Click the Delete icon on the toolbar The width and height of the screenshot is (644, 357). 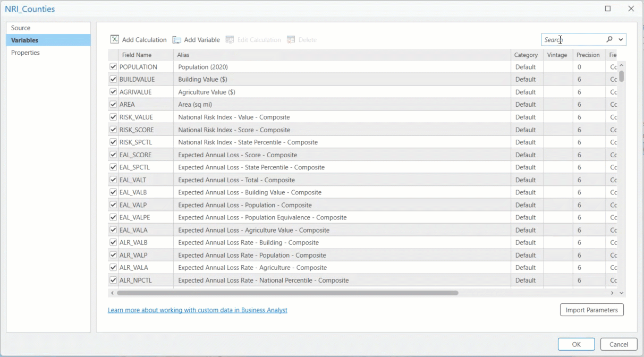(x=290, y=39)
